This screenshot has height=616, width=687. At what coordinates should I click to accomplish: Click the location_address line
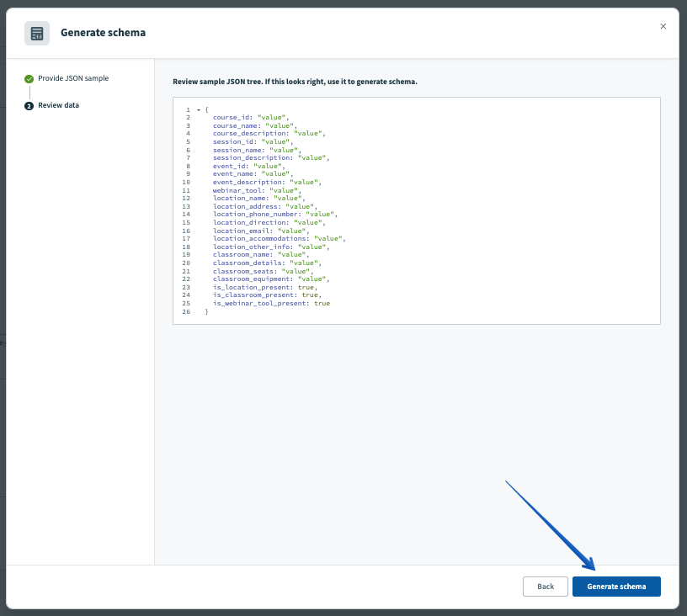pyautogui.click(x=265, y=207)
